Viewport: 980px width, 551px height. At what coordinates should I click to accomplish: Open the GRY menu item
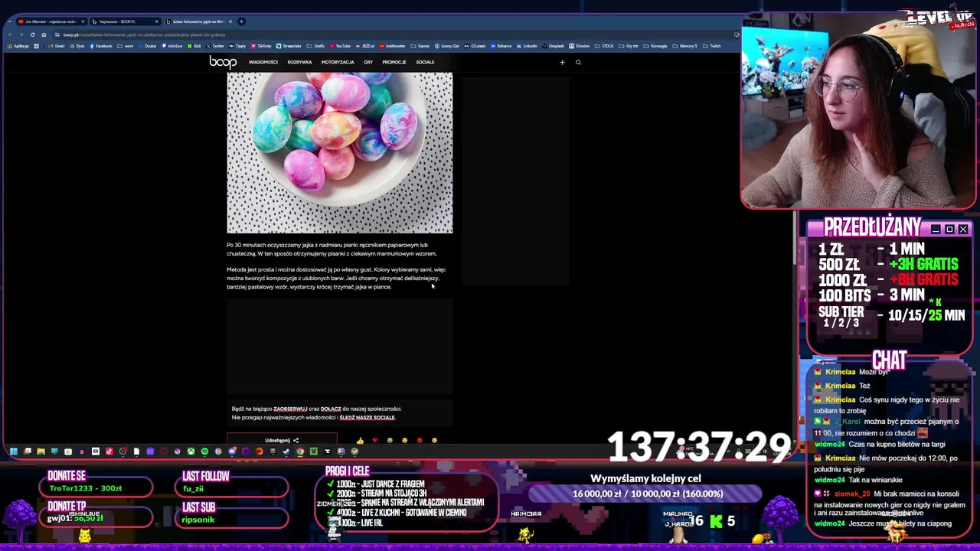click(x=368, y=62)
